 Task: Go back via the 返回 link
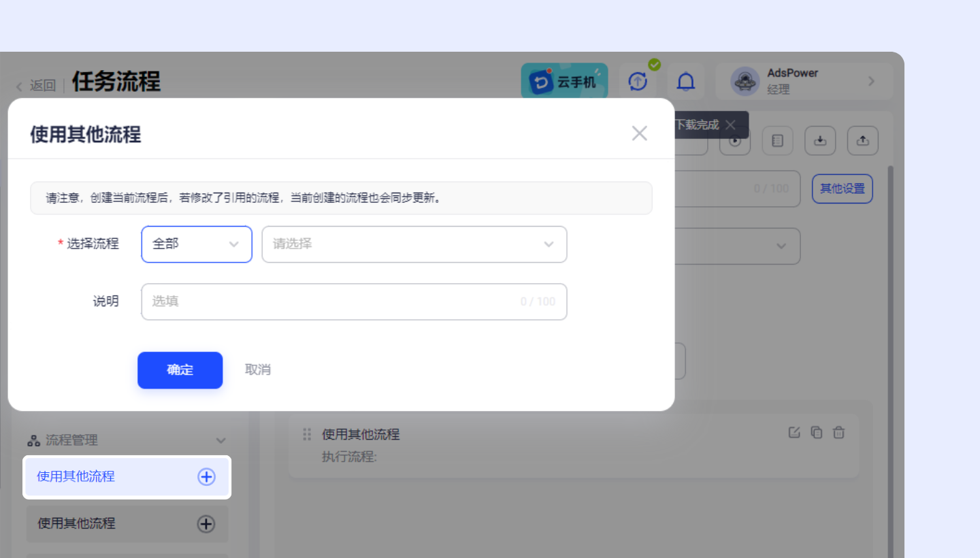[x=36, y=86]
